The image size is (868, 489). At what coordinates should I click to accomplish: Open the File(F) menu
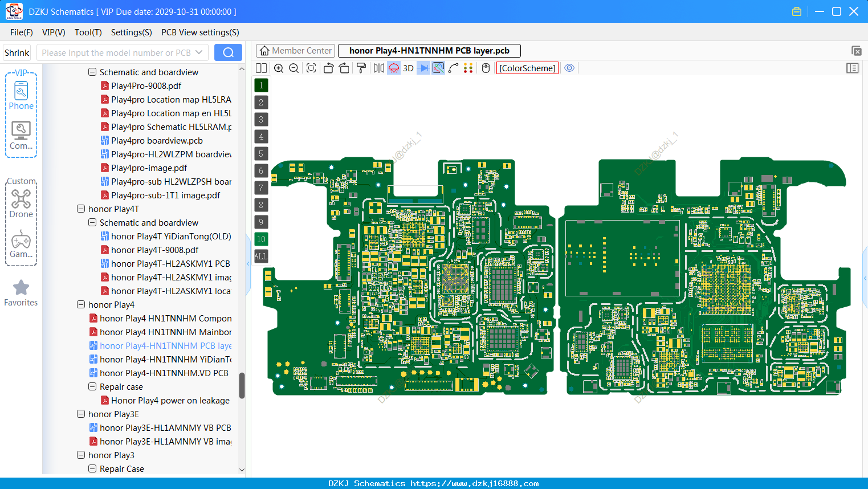[22, 32]
